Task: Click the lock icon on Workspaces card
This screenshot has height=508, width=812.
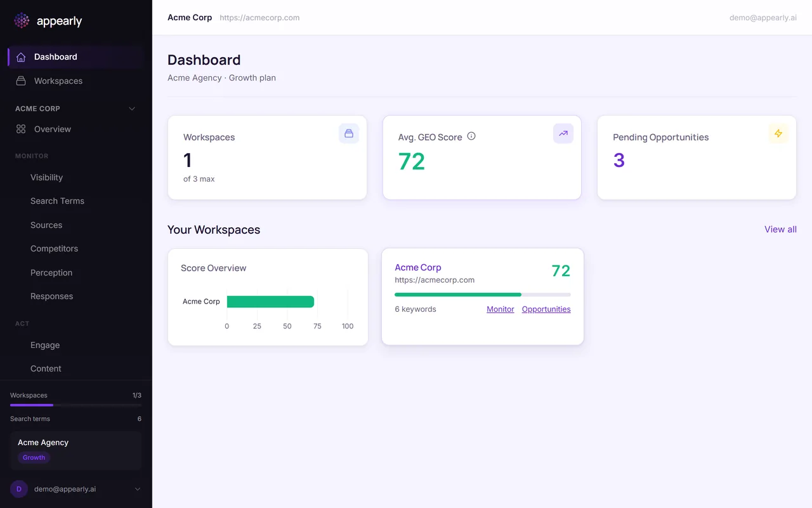Action: point(348,133)
